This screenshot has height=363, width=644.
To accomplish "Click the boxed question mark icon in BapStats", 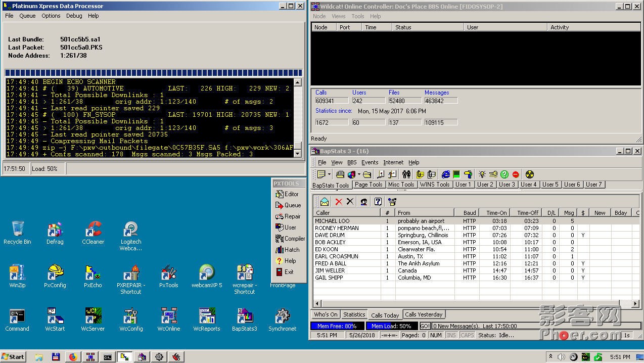I will click(x=378, y=202).
